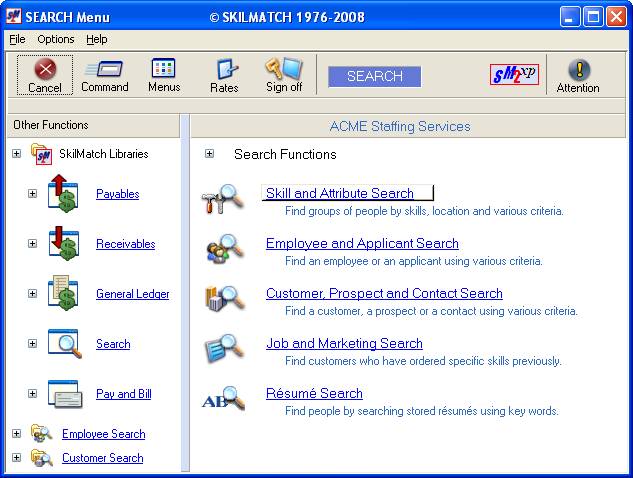
Task: Click 'Find an employee or an applicant' description
Action: coord(413,261)
